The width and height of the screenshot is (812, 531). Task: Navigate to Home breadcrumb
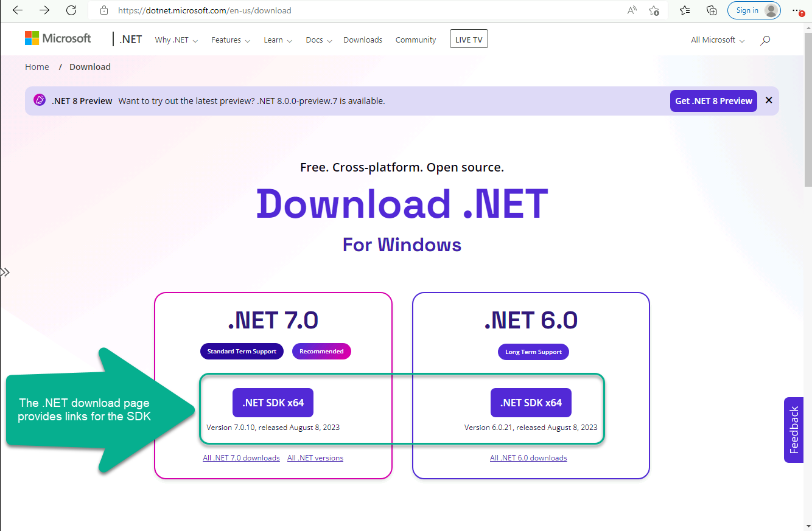coord(37,67)
